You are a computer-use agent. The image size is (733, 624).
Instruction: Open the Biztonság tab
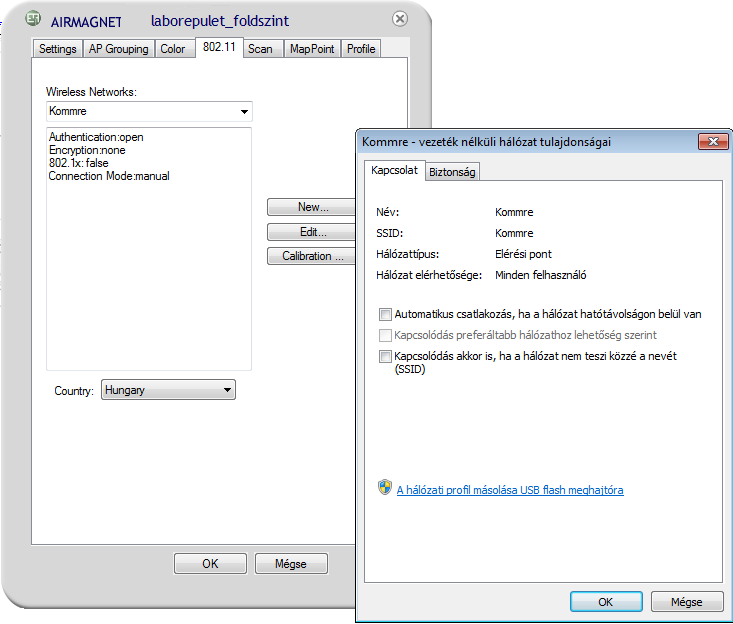(x=452, y=172)
